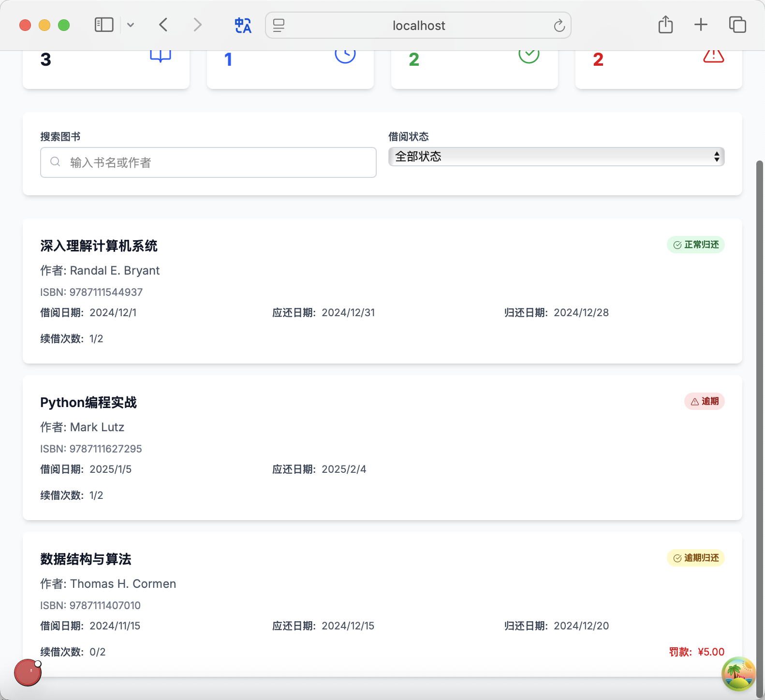Click the red 逾期 status badge

click(704, 401)
